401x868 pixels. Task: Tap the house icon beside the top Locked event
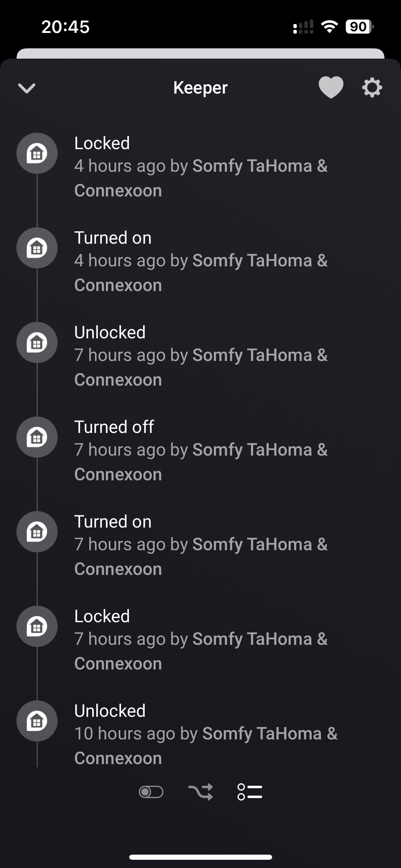pos(37,153)
